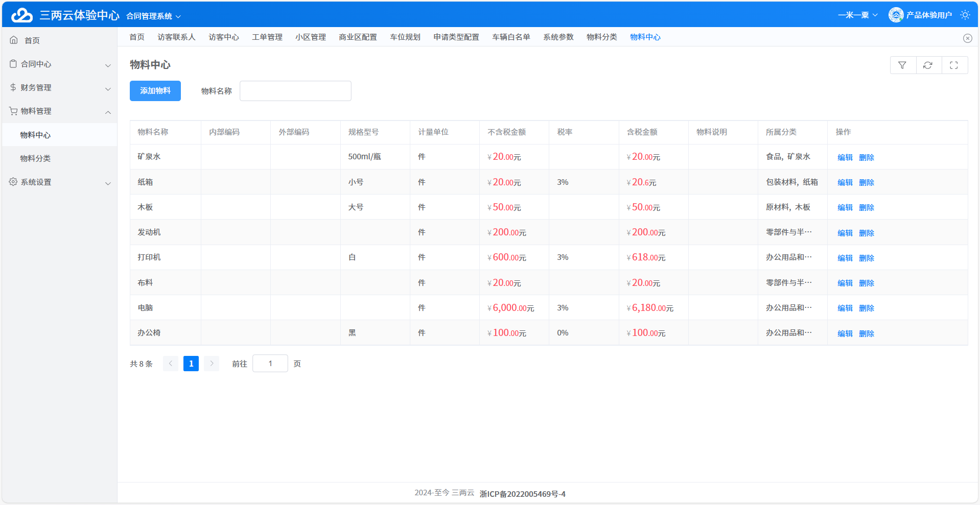Expand the 系统设置 menu chevron
This screenshot has width=980, height=505.
[108, 183]
